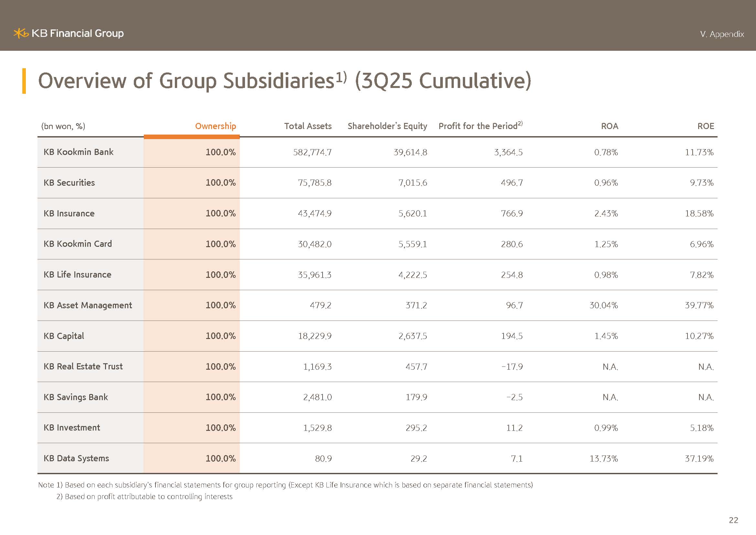Screen dimensions: 756x535
Task: Click the Overview of Group Subsidiaries heading
Action: click(x=284, y=81)
